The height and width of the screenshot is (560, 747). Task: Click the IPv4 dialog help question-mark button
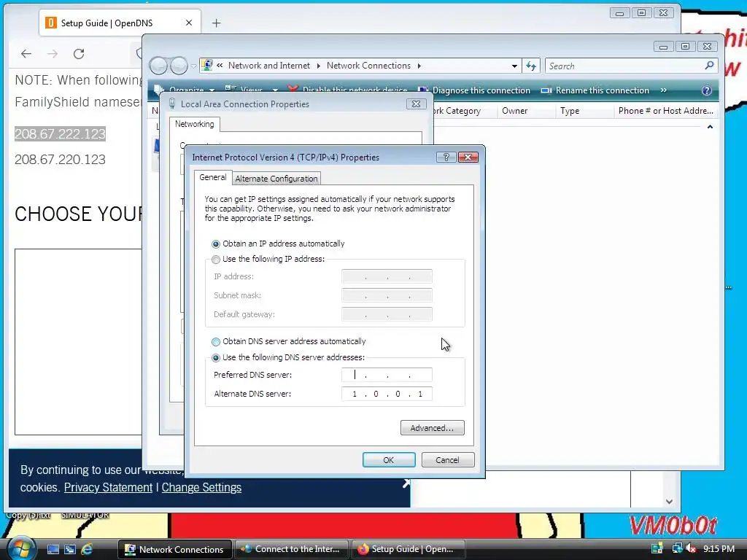click(446, 157)
